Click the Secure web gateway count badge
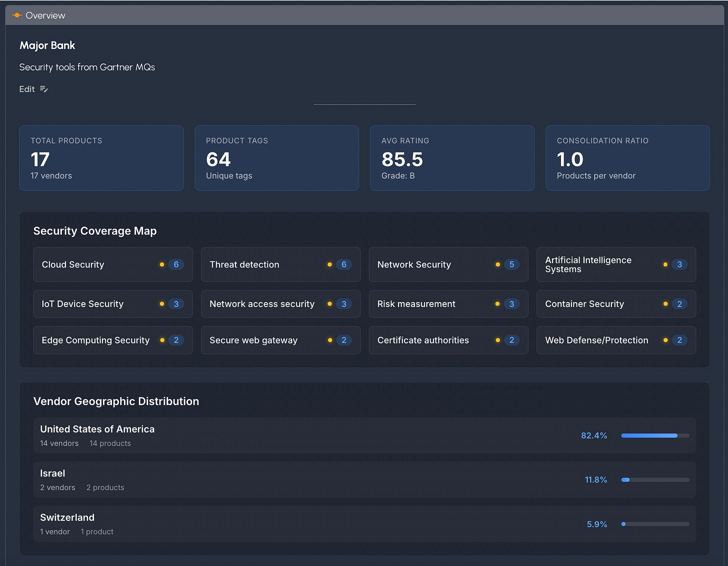The width and height of the screenshot is (728, 566). click(x=343, y=340)
